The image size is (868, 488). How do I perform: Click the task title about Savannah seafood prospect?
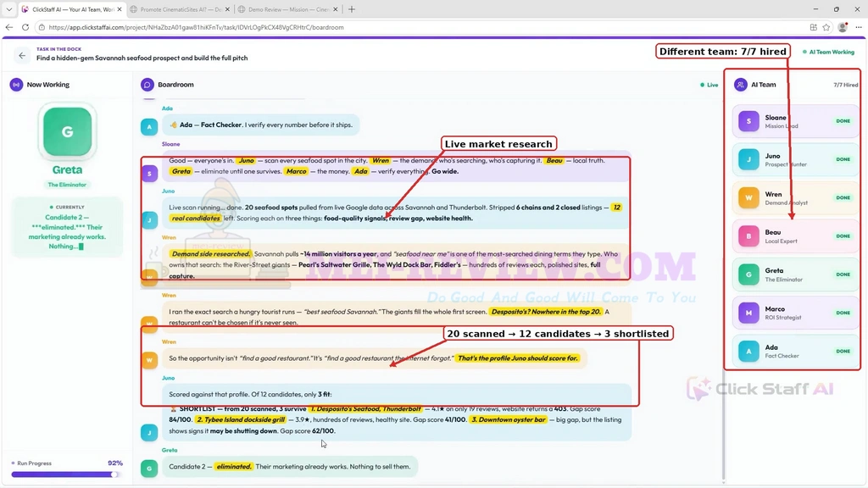click(142, 58)
